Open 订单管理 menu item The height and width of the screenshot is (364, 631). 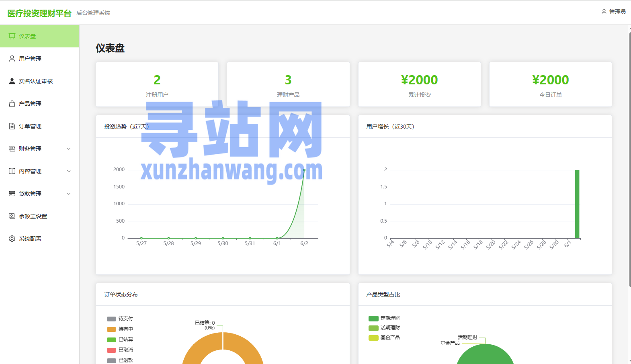pos(40,126)
